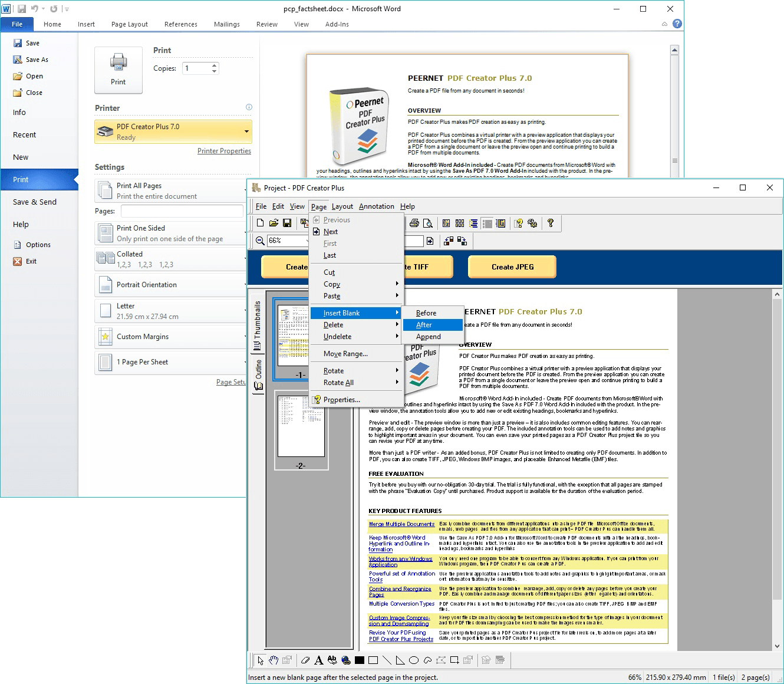Increase copies with the stepper arrow
This screenshot has width=784, height=684.
pos(214,65)
